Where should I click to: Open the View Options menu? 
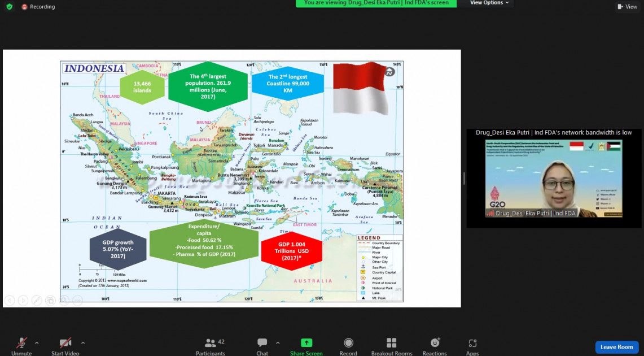[x=489, y=3]
